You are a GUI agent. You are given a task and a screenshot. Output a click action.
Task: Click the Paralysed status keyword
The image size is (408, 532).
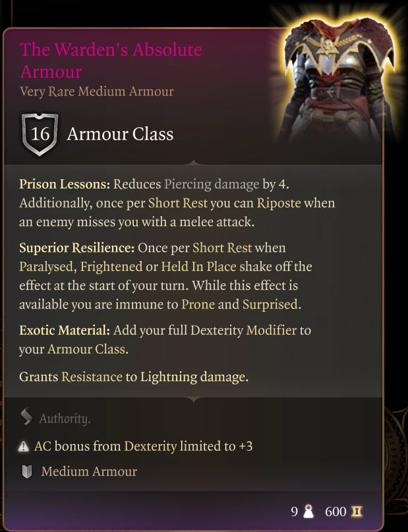tap(46, 267)
